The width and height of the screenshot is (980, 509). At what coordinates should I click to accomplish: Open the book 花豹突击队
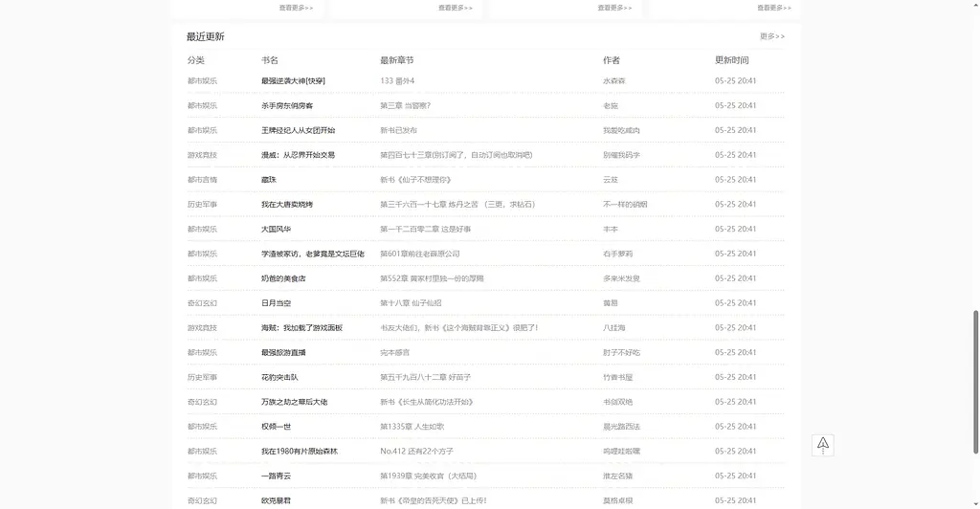click(x=279, y=378)
